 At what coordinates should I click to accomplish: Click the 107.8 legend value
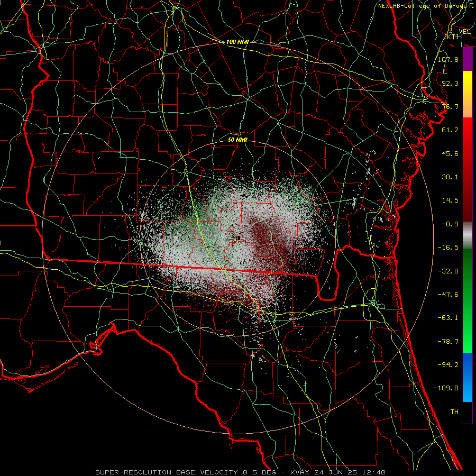[x=448, y=59]
